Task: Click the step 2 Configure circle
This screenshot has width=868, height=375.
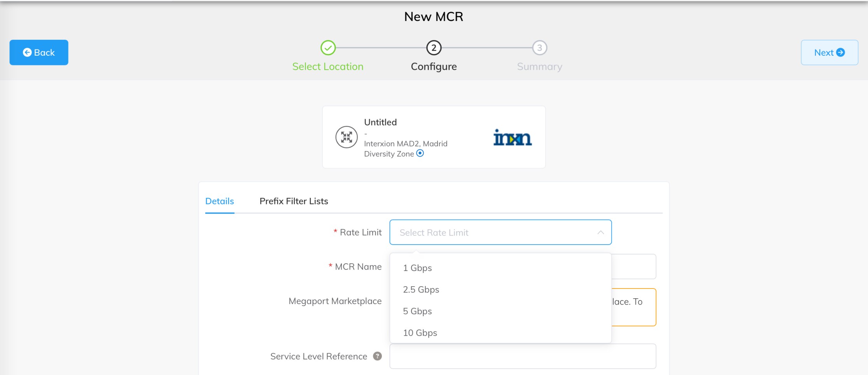Action: pos(434,48)
